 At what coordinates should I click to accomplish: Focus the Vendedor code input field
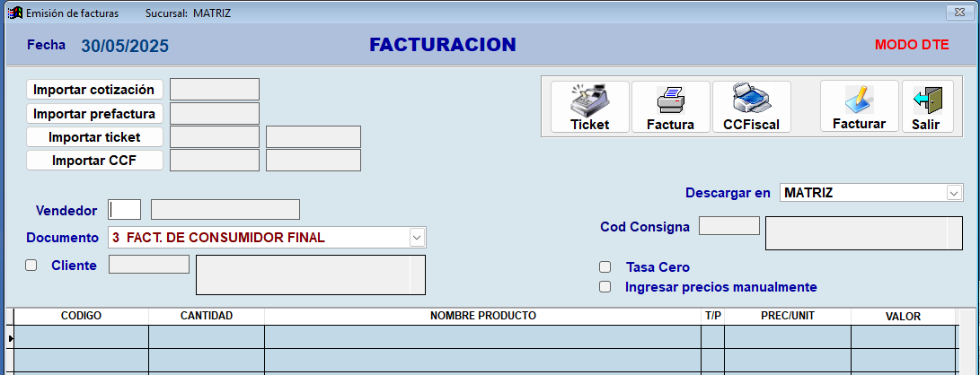pyautogui.click(x=124, y=210)
